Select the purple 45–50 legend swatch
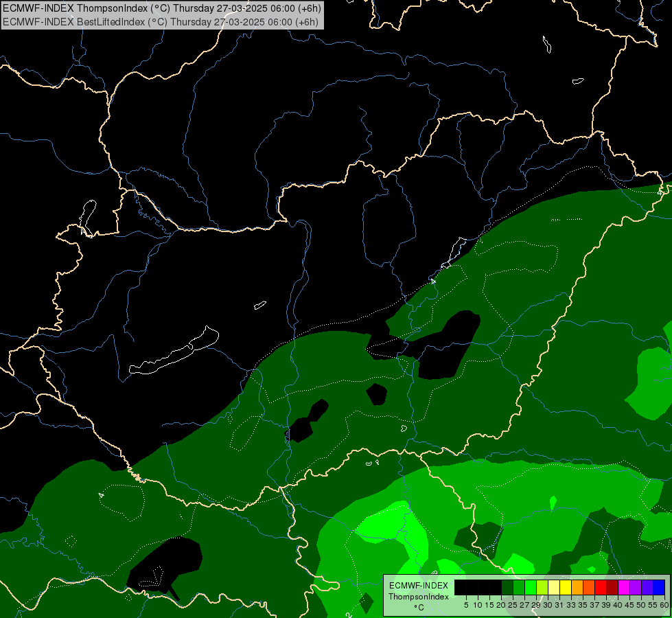The height and width of the screenshot is (618, 672). [x=636, y=587]
